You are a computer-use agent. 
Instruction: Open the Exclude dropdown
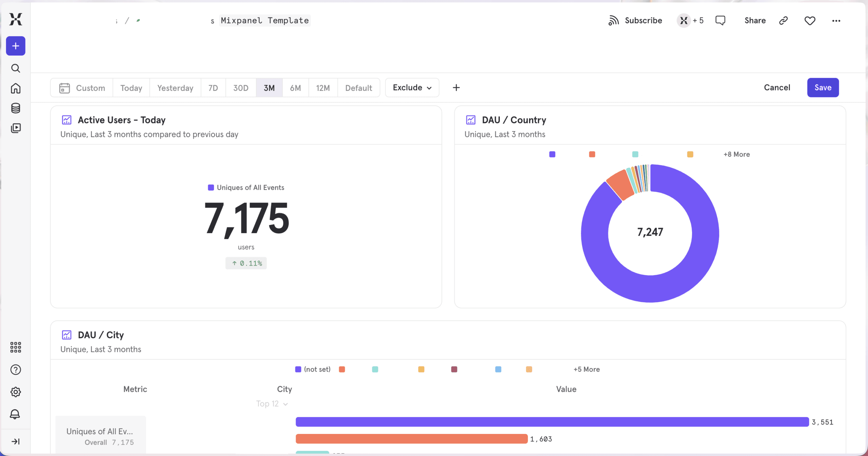412,88
